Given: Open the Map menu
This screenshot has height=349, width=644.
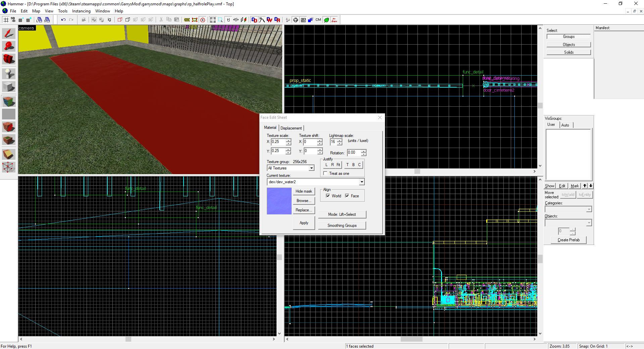Looking at the screenshot, I should point(36,11).
